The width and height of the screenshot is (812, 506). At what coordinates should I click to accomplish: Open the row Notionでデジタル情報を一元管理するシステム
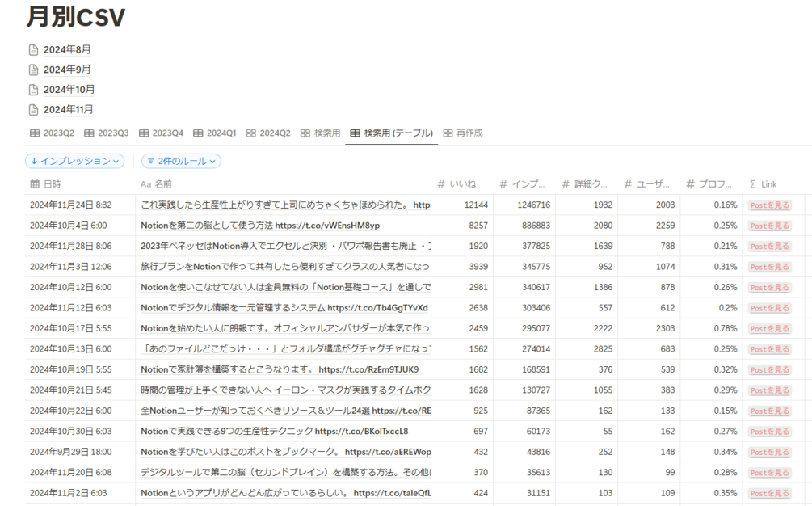[284, 308]
